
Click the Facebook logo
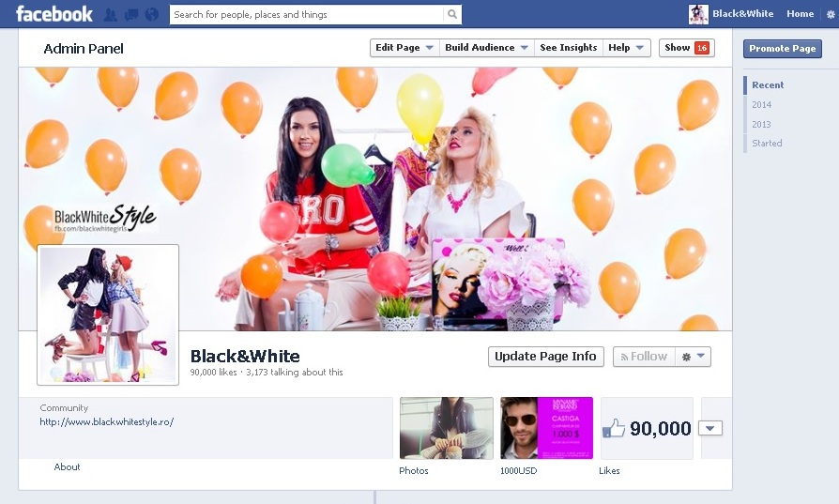54,14
